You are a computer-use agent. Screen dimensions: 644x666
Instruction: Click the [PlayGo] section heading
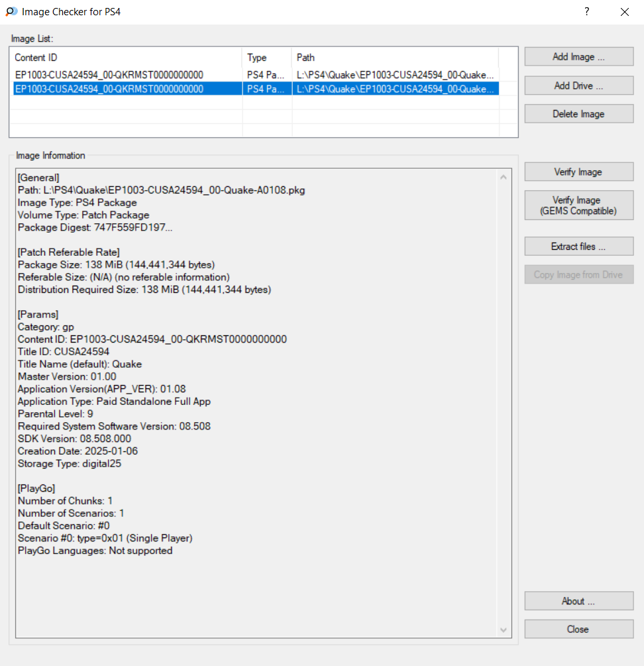coord(36,488)
